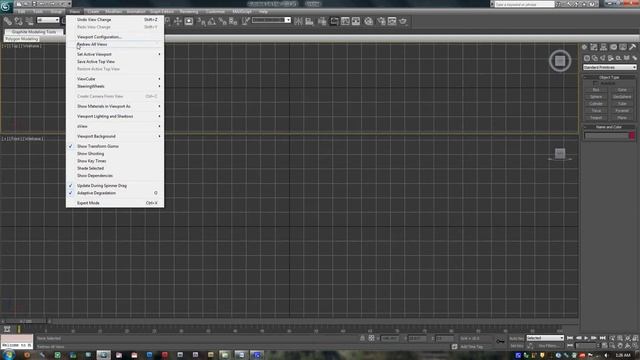640x360 pixels.
Task: Toggle Adaptive Degradation option
Action: [115, 193]
